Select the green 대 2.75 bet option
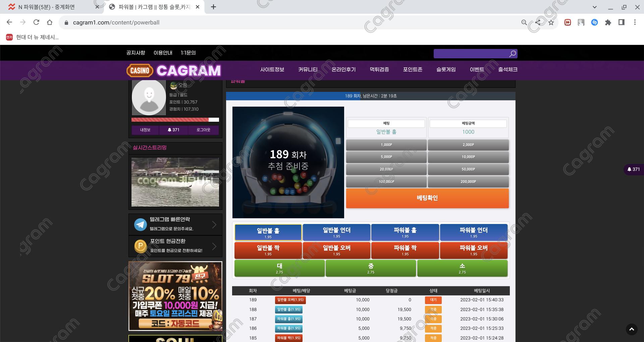This screenshot has height=342, width=644. pyautogui.click(x=279, y=268)
